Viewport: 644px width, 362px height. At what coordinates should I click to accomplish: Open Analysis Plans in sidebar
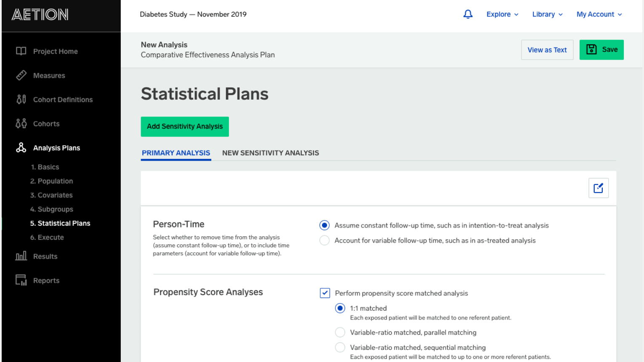click(56, 148)
